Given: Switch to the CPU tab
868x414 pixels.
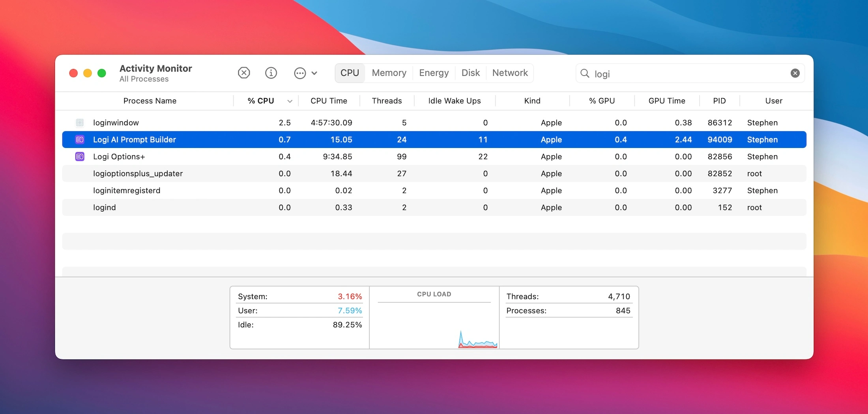Looking at the screenshot, I should click(350, 73).
